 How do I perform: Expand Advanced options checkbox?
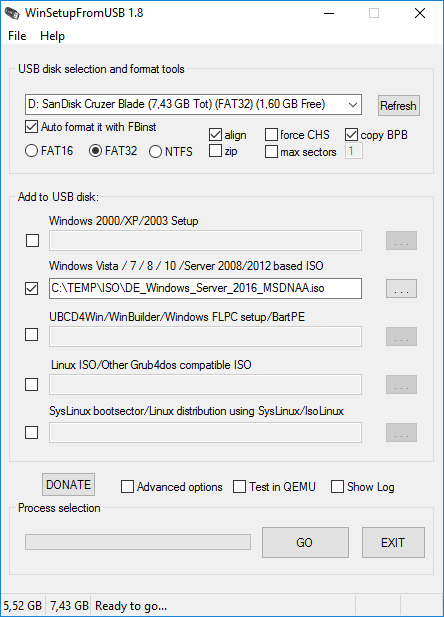pos(127,487)
